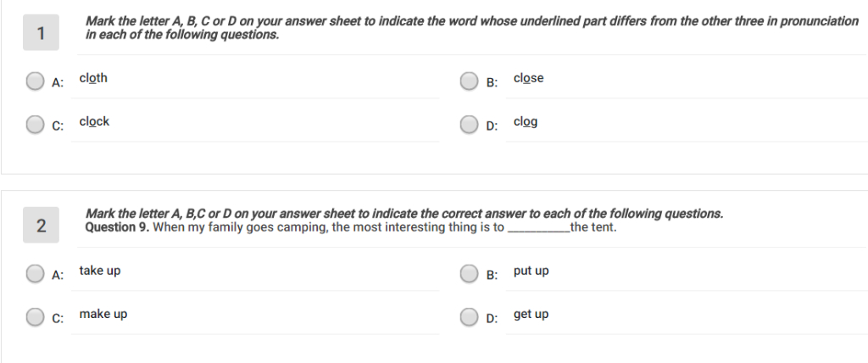Select radio button C for clock
The height and width of the screenshot is (363, 868).
click(36, 125)
